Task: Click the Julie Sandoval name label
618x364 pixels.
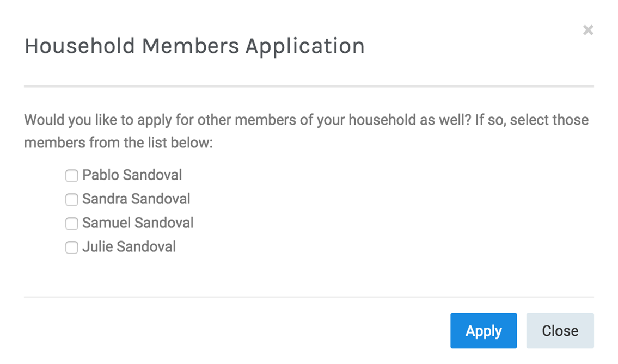Action: [129, 247]
